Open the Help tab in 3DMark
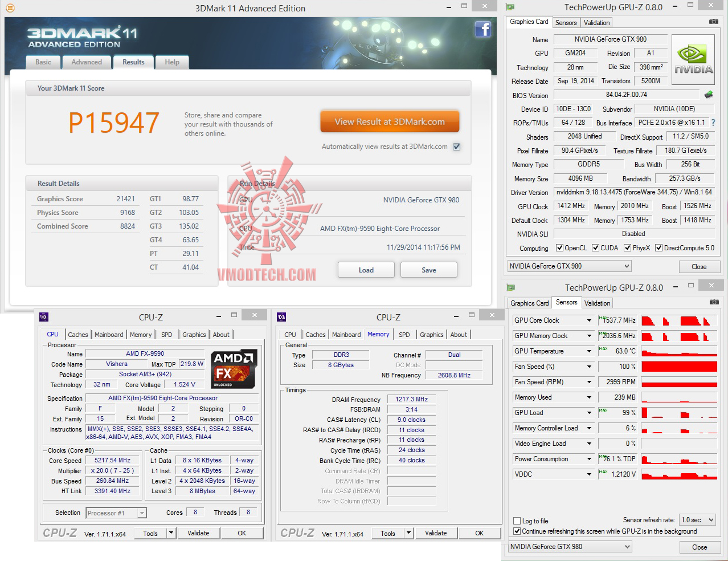This screenshot has height=561, width=728. click(x=172, y=62)
